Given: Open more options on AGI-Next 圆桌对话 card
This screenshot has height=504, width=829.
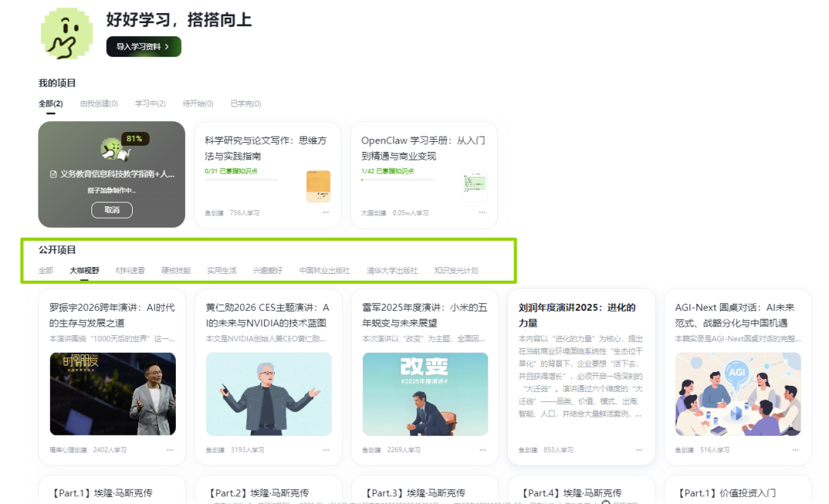Looking at the screenshot, I should (796, 450).
